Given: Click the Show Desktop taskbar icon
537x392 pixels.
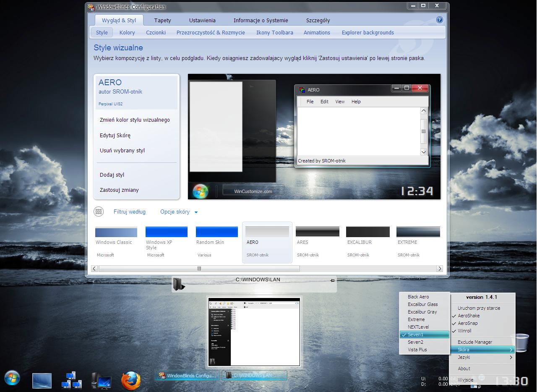Looking at the screenshot, I should coord(42,380).
